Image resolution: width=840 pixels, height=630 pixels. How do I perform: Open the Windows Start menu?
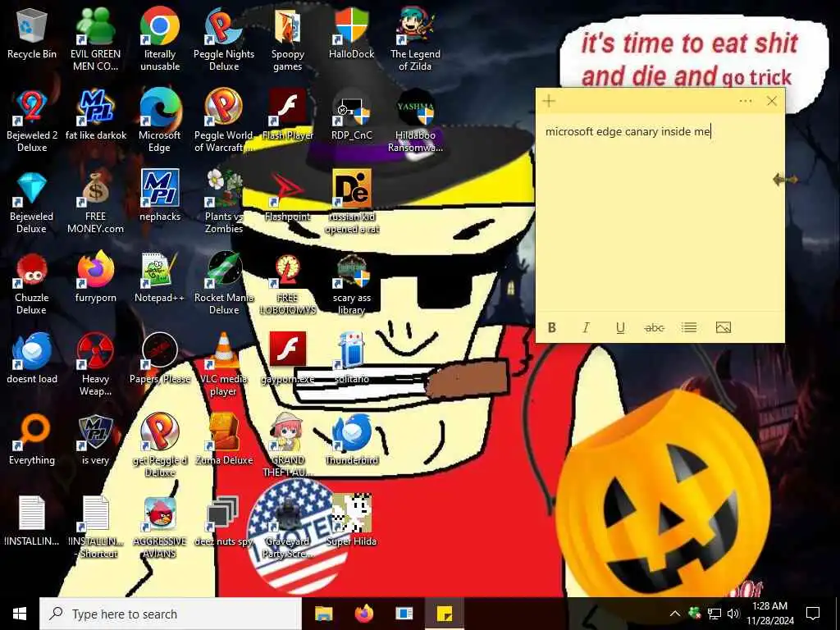coord(20,614)
